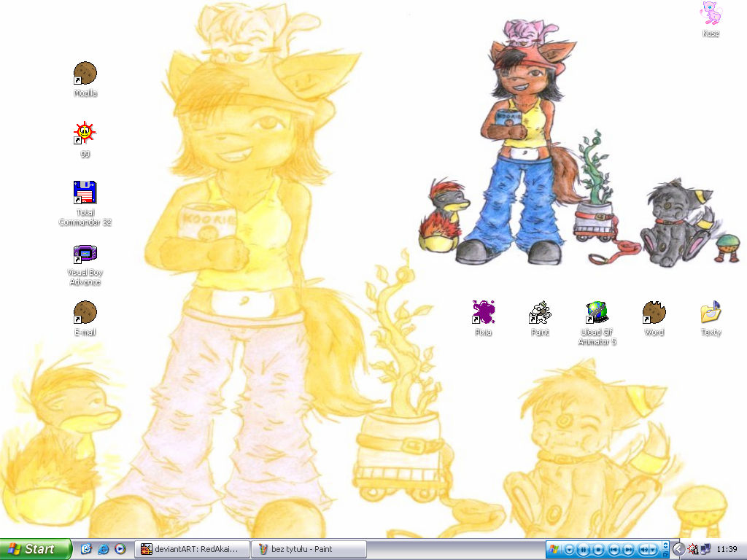Open Total Commander 32 shortcut
This screenshot has width=747, height=560.
85,203
